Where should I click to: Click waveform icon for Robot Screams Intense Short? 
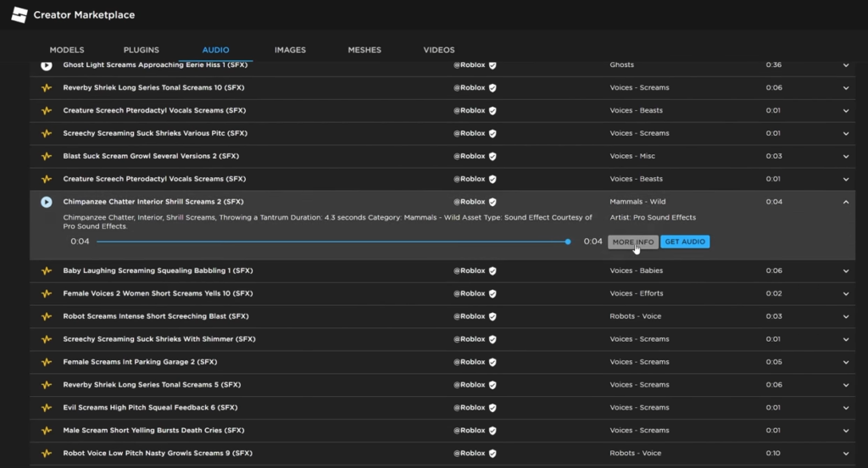47,316
